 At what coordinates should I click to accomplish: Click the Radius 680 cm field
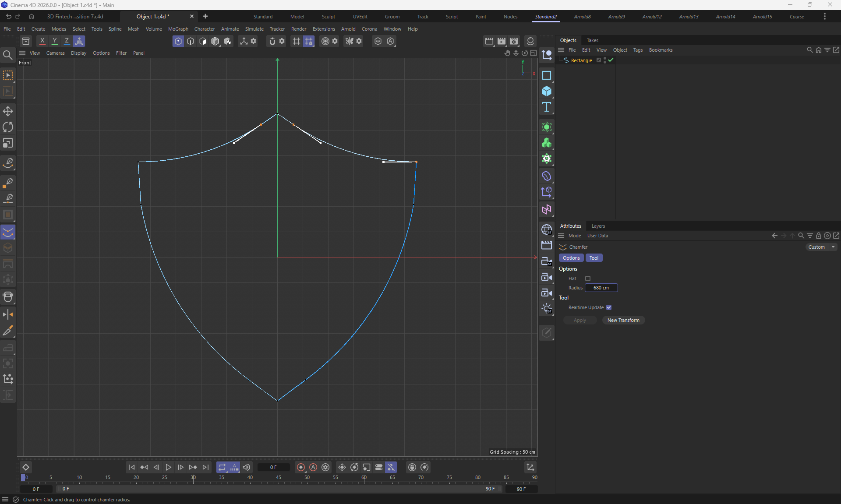(x=601, y=288)
